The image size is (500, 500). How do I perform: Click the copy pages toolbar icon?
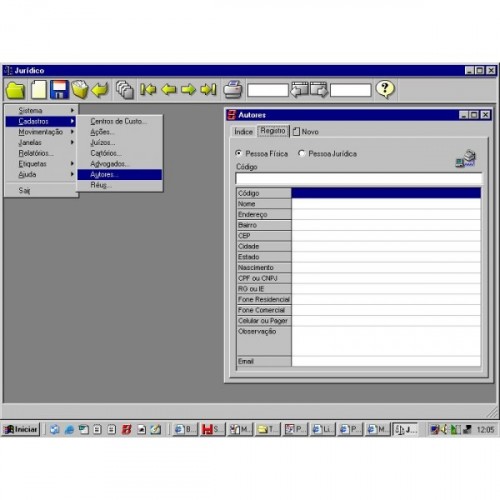125,90
